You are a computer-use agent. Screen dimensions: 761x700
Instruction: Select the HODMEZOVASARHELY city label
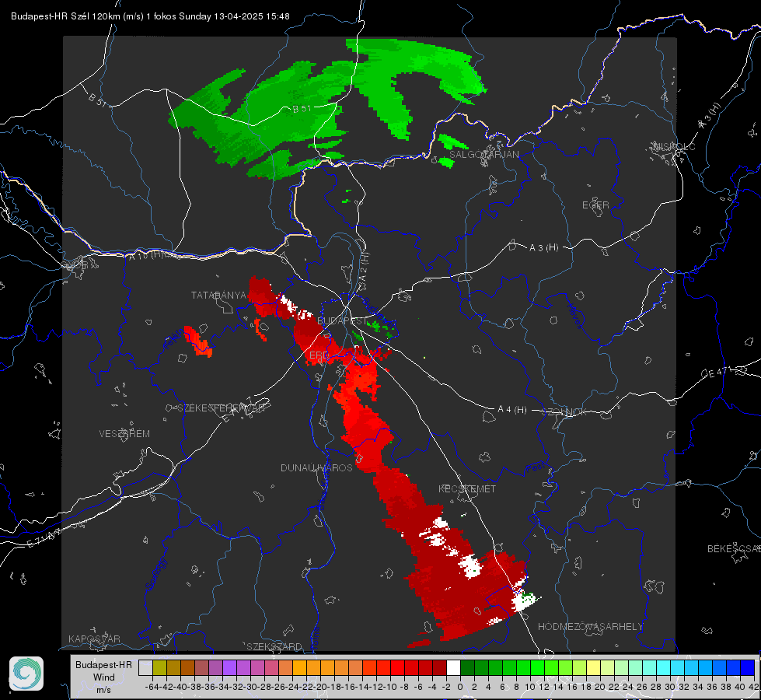pyautogui.click(x=590, y=627)
